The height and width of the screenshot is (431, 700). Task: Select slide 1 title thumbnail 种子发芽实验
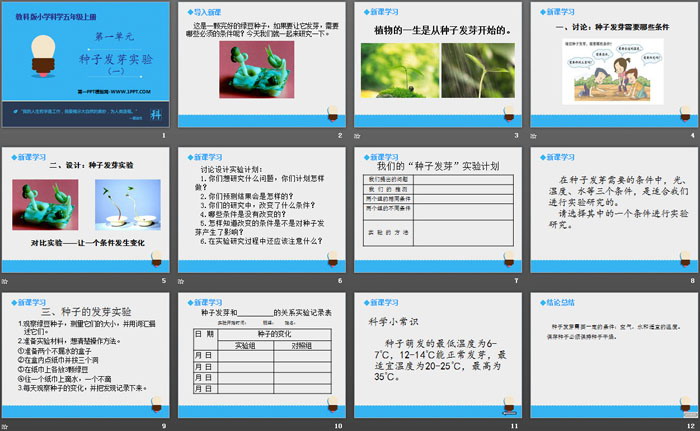pyautogui.click(x=86, y=65)
